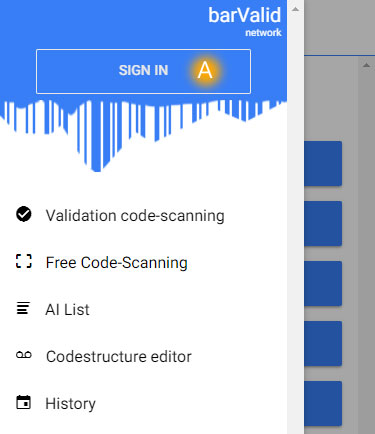Click the orange A marker badge
The image size is (375, 434).
click(x=205, y=71)
